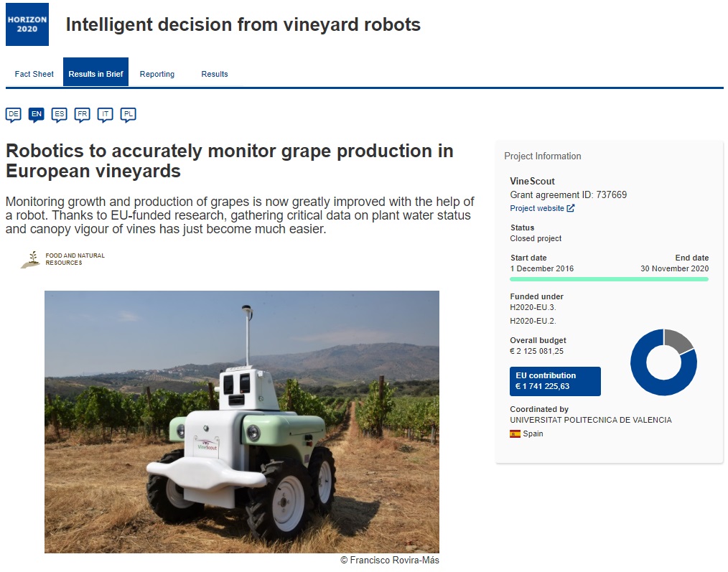The height and width of the screenshot is (572, 728).
Task: Open the Reporting tab
Action: click(157, 74)
